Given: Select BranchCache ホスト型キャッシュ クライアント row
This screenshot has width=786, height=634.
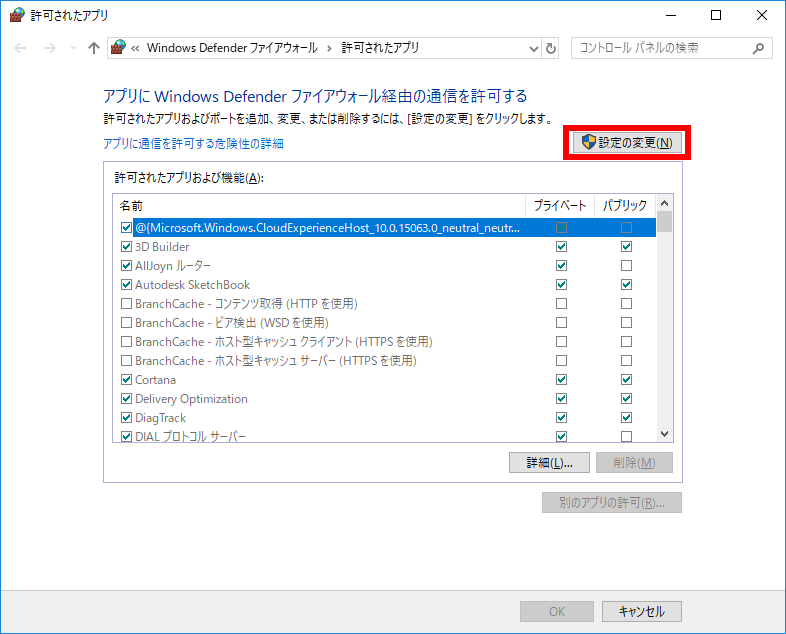Looking at the screenshot, I should pos(384,342).
